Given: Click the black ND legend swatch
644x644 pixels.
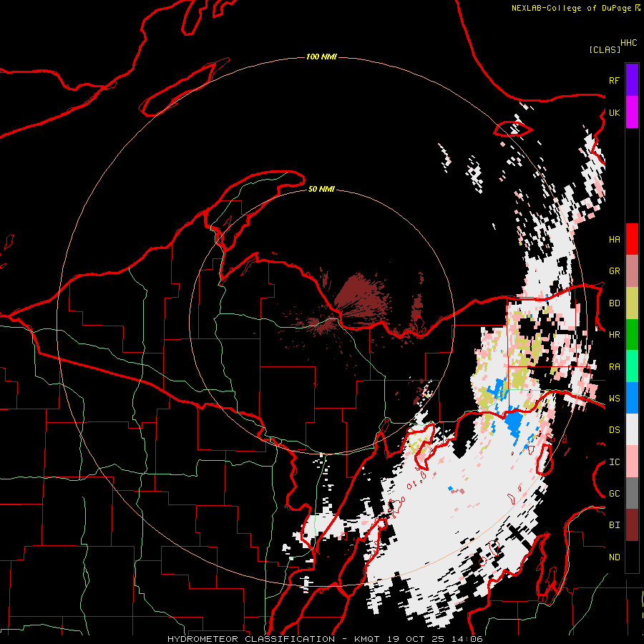Looking at the screenshot, I should coord(632,557).
